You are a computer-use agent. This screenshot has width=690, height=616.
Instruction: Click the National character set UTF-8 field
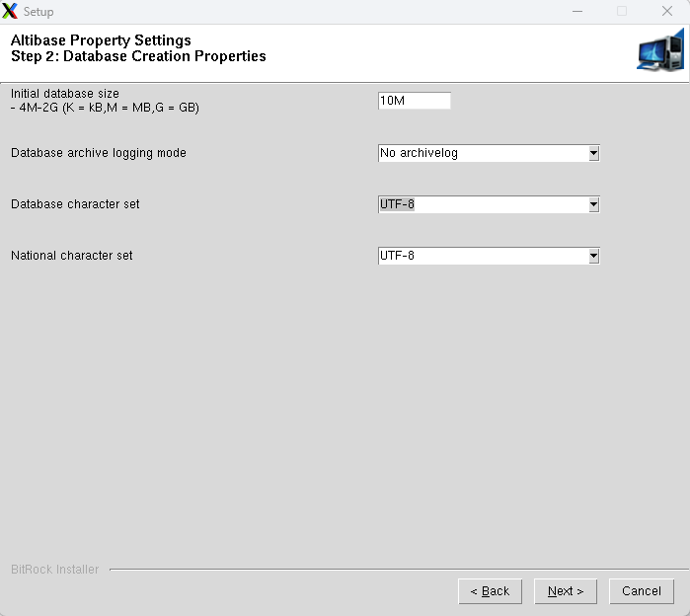tap(482, 256)
